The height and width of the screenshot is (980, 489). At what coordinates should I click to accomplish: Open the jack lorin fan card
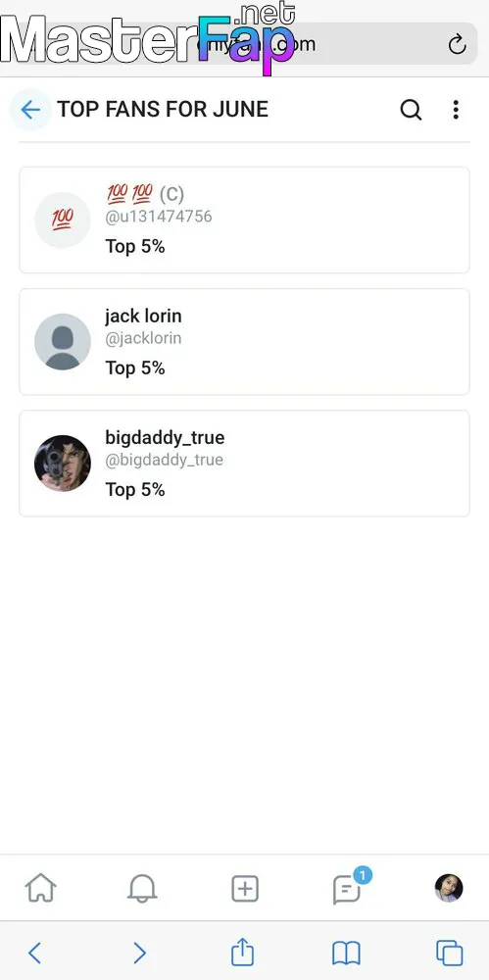tap(245, 342)
